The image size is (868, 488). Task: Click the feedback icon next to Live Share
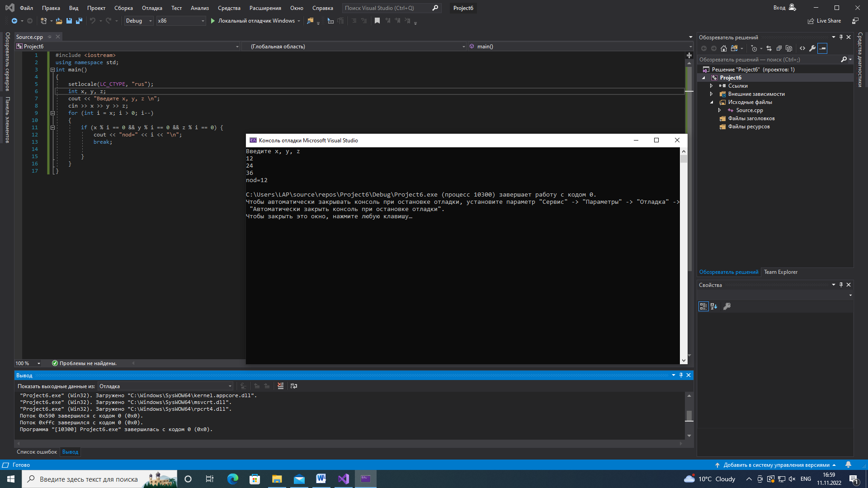[855, 21]
